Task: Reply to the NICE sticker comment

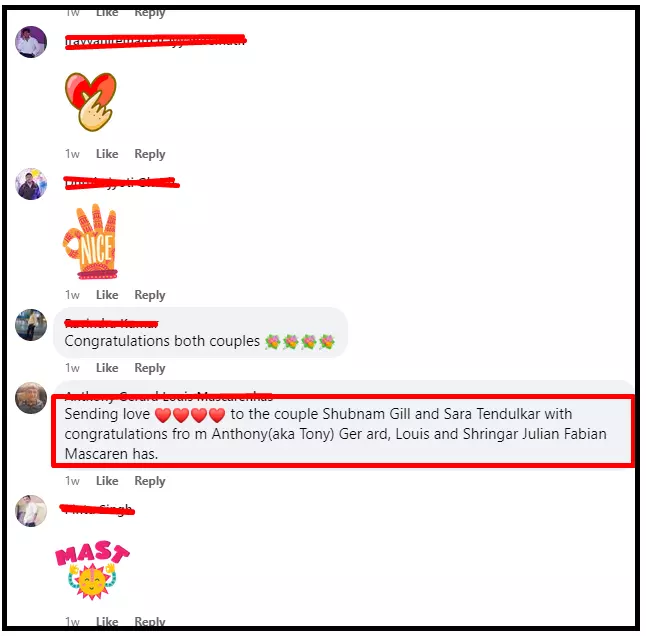Action: coord(150,295)
